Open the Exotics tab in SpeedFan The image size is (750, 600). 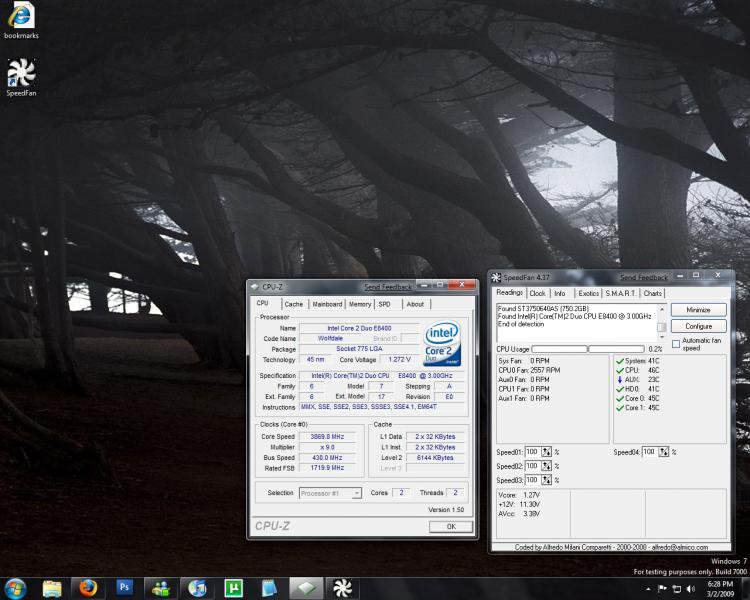pyautogui.click(x=588, y=293)
